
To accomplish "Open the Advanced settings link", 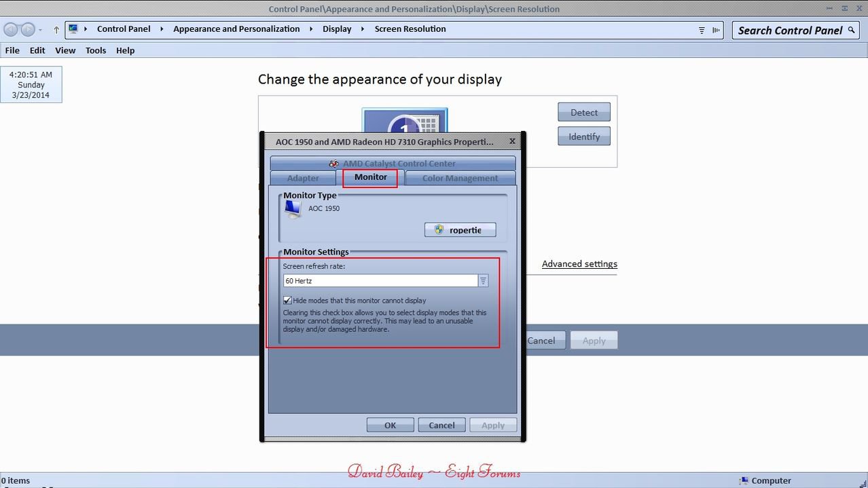I will point(579,264).
